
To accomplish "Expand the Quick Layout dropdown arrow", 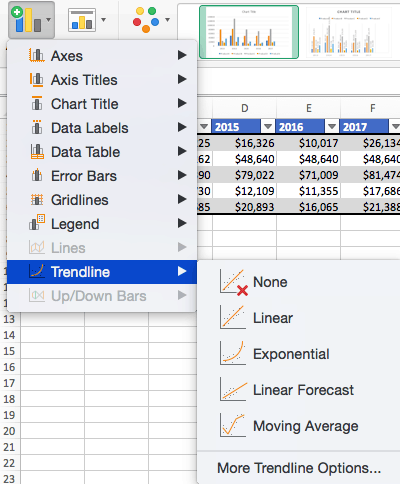I will coord(104,20).
